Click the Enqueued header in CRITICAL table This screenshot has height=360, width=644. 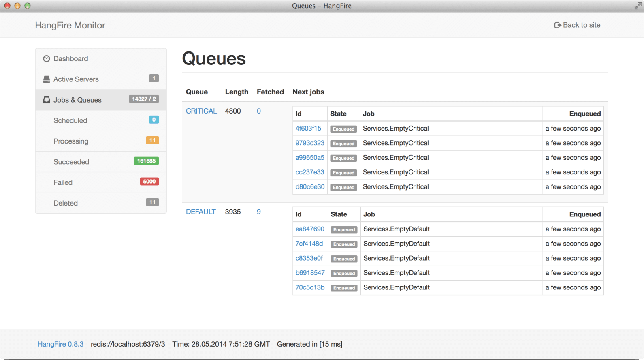coord(585,114)
